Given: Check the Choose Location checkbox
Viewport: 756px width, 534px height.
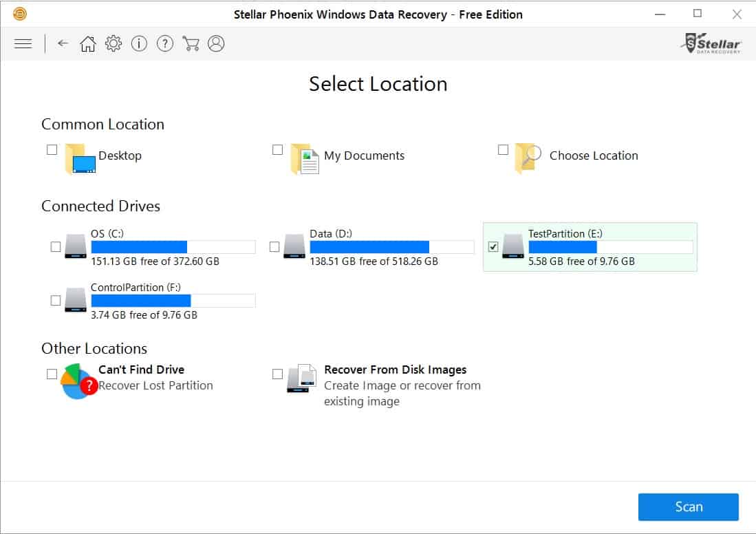Looking at the screenshot, I should click(503, 149).
